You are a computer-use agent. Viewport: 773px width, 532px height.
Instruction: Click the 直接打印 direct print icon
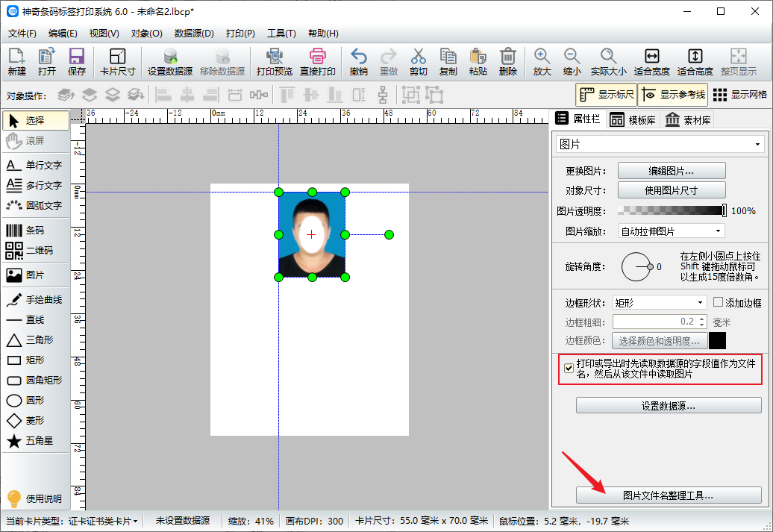319,62
